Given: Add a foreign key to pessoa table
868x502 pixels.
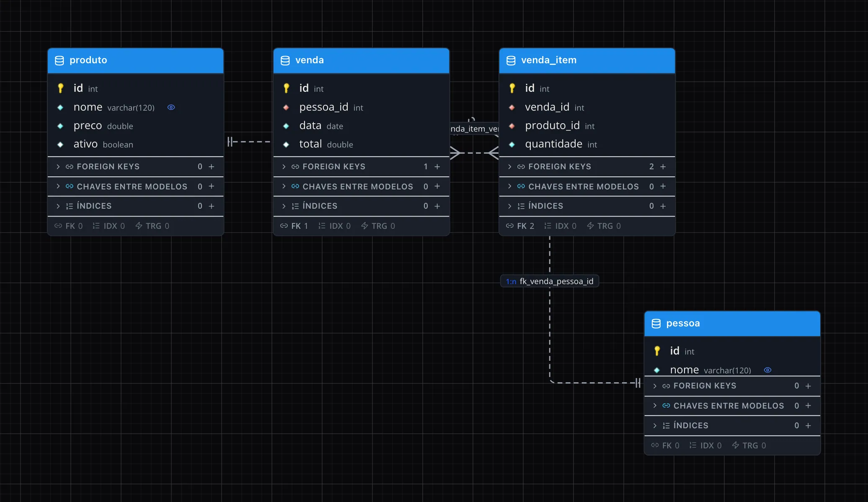Looking at the screenshot, I should pyautogui.click(x=808, y=386).
